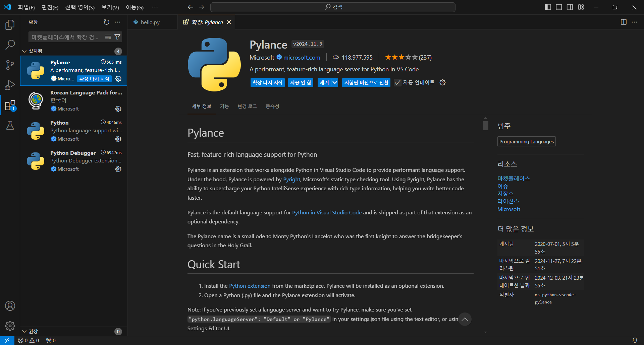Open the Python extension link
Viewport: 644px width, 345px height.
pos(250,286)
